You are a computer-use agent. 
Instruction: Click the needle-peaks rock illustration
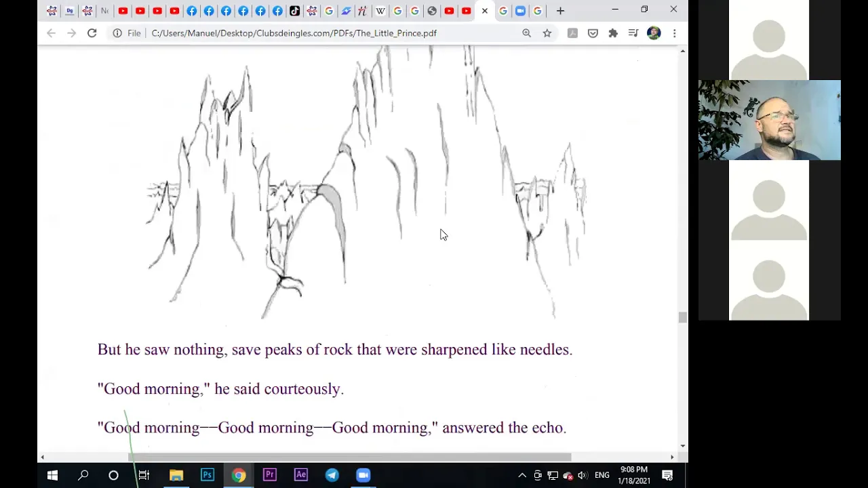366,183
